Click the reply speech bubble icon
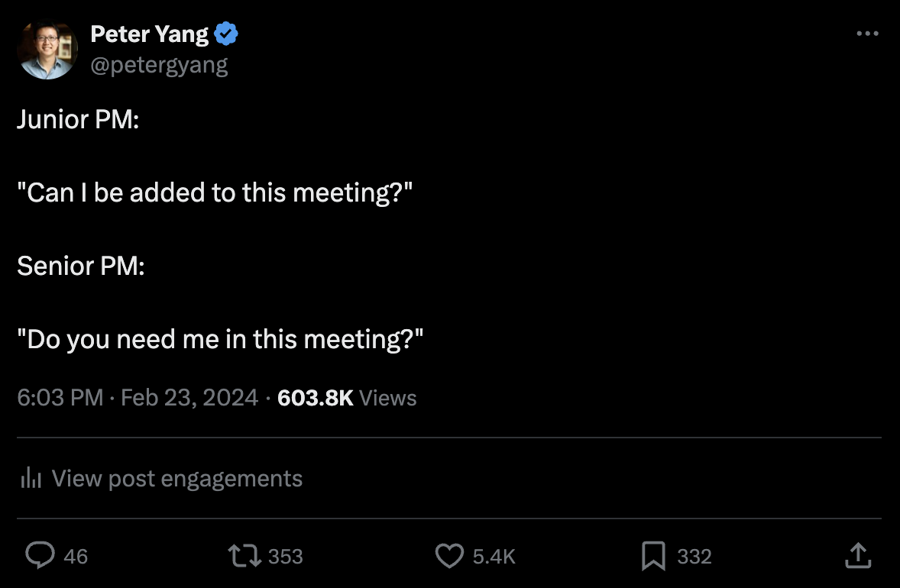The height and width of the screenshot is (588, 900). 39,555
